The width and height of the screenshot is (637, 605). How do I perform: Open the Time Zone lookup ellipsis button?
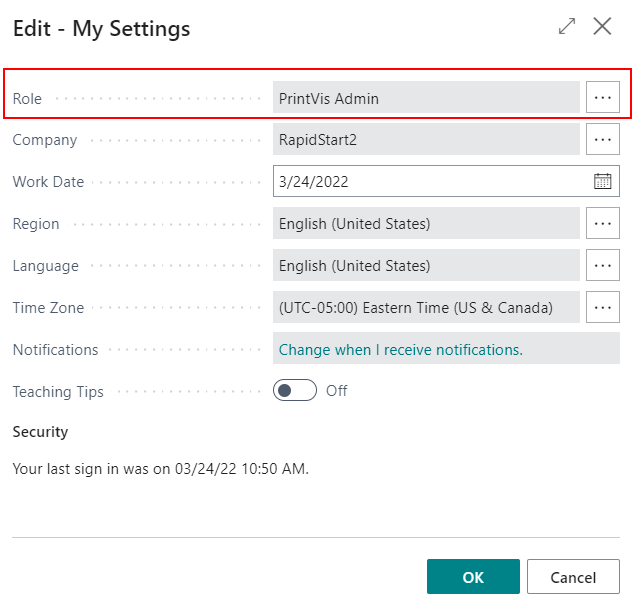[x=602, y=307]
